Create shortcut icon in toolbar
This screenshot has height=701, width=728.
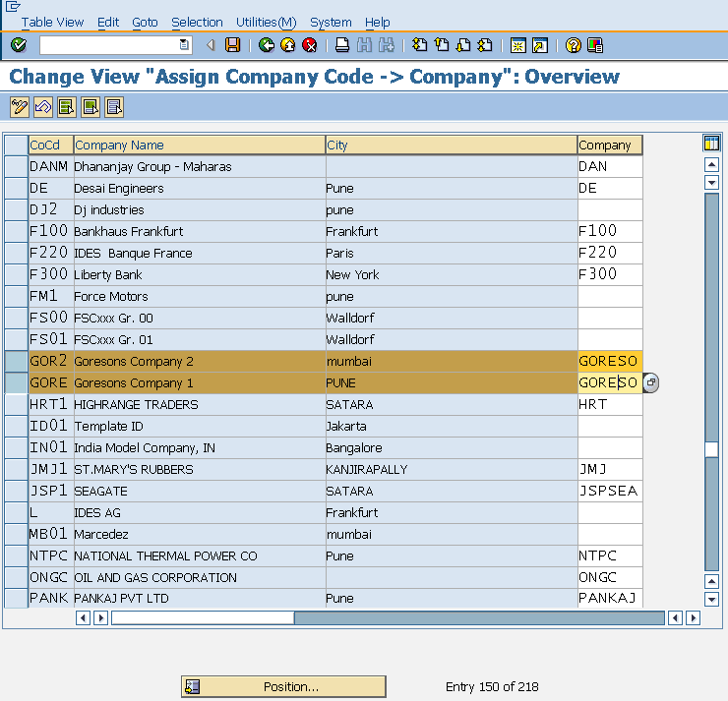pos(540,45)
